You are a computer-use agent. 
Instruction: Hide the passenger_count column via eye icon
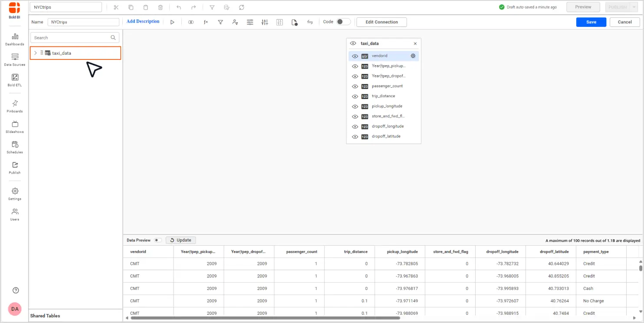[x=355, y=86]
